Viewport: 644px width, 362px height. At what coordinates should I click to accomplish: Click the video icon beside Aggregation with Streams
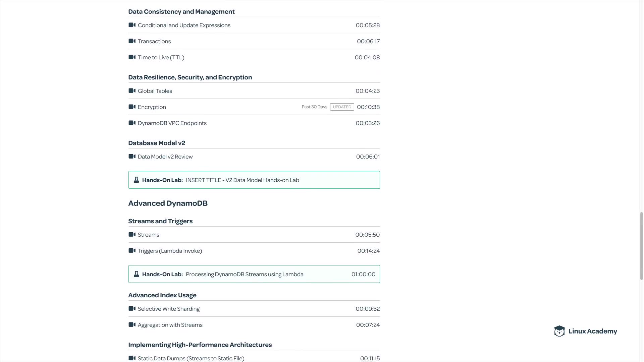point(132,325)
